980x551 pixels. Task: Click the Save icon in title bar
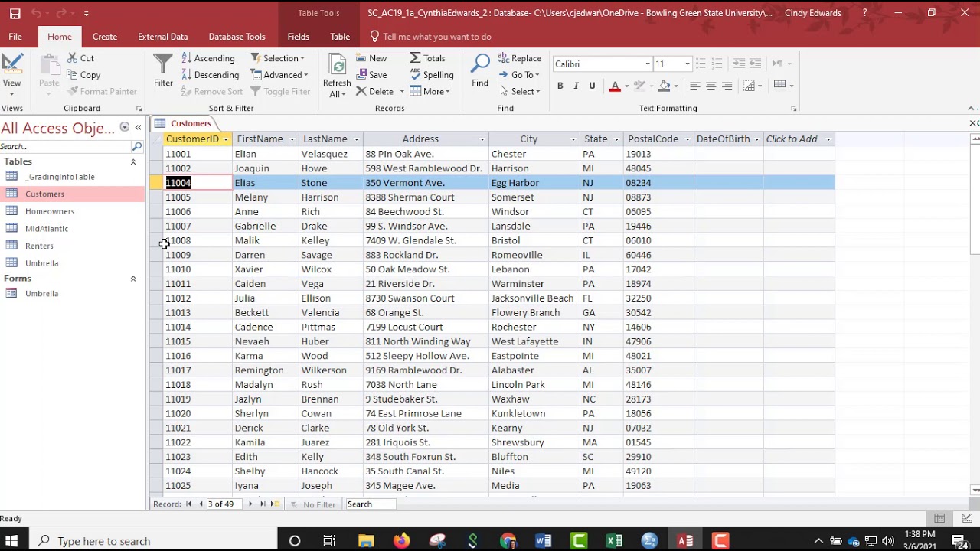tap(15, 13)
